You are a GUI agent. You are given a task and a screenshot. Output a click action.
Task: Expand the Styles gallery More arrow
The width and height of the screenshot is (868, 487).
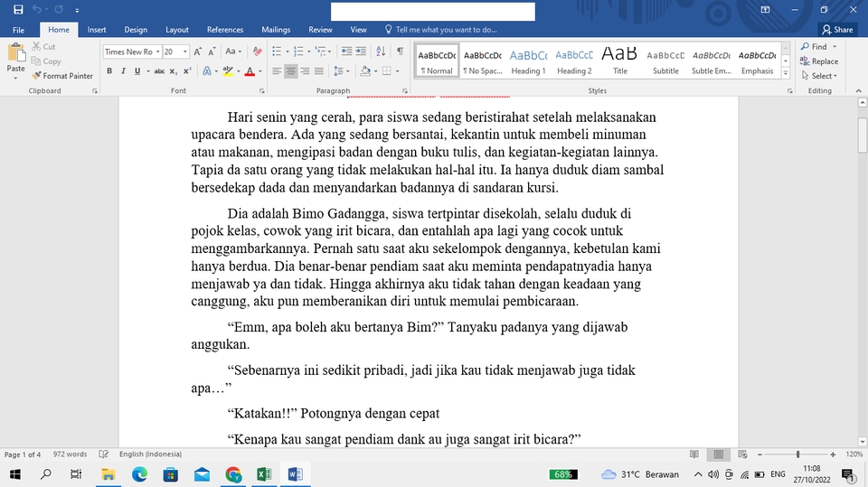[786, 72]
